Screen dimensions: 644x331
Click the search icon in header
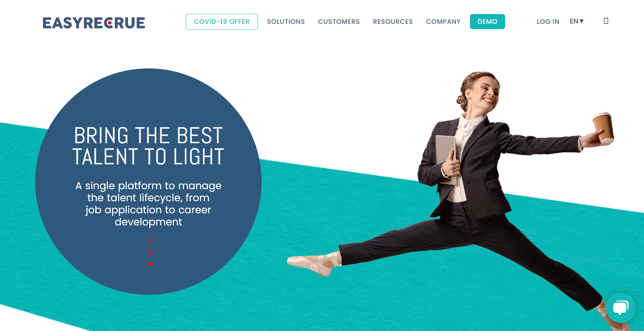pos(606,21)
